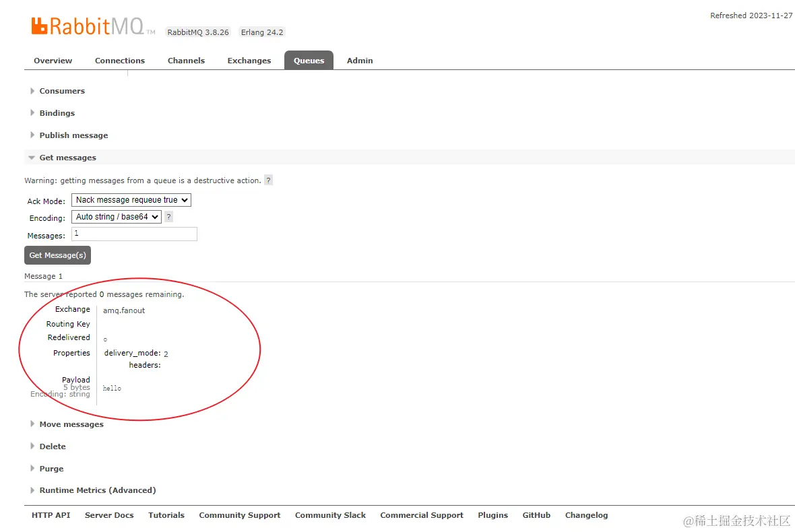795x532 pixels.
Task: Focus the Messages count input field
Action: click(134, 234)
